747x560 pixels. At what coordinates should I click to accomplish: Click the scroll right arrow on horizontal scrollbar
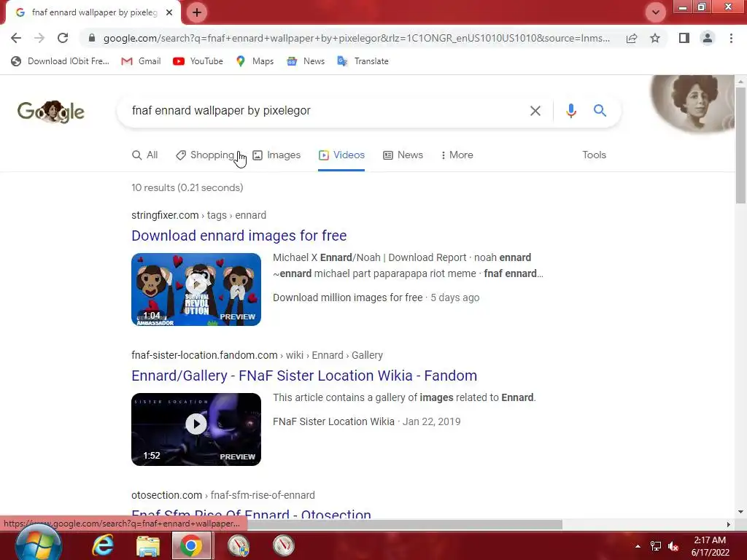(x=729, y=524)
